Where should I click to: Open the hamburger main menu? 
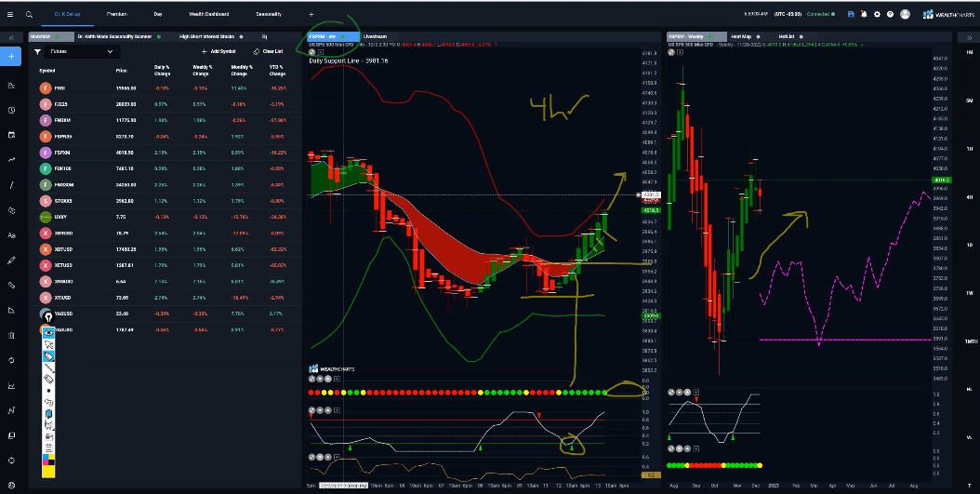coord(9,14)
